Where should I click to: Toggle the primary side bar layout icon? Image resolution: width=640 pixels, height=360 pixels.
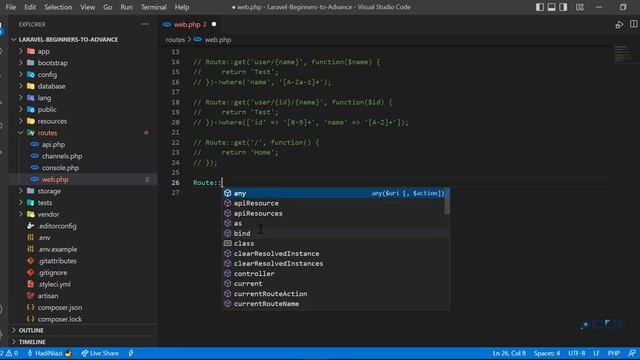point(540,7)
